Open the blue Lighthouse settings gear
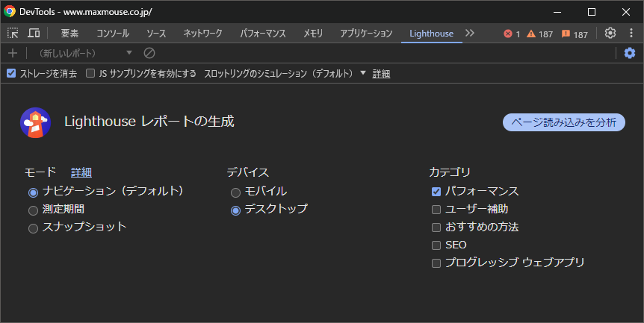Image resolution: width=644 pixels, height=323 pixels. 630,53
